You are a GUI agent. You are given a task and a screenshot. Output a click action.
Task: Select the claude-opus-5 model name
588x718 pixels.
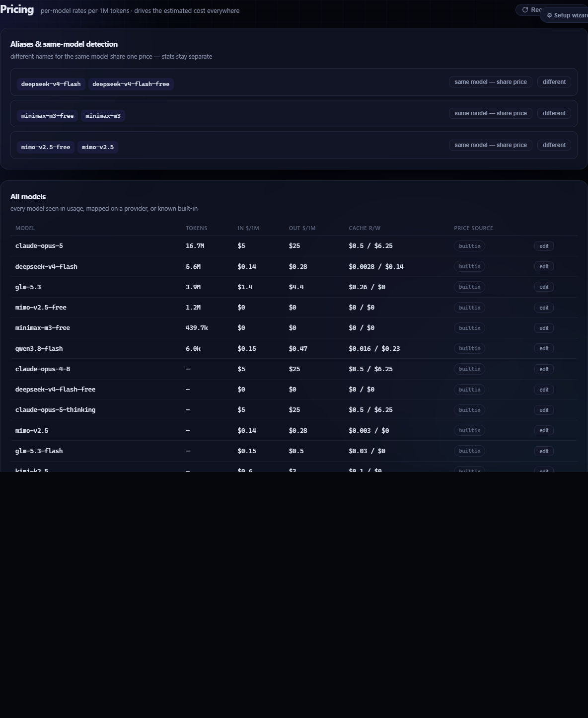point(39,246)
